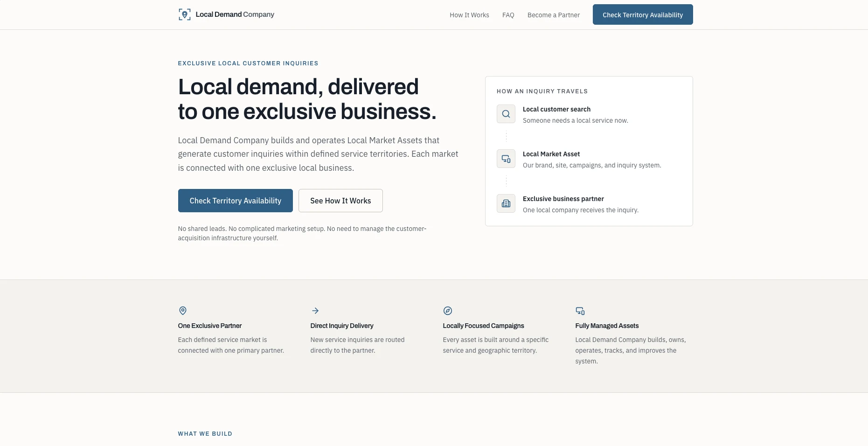The image size is (868, 446).
Task: Click the devices icon above Fully Managed Assets
Action: 580,311
